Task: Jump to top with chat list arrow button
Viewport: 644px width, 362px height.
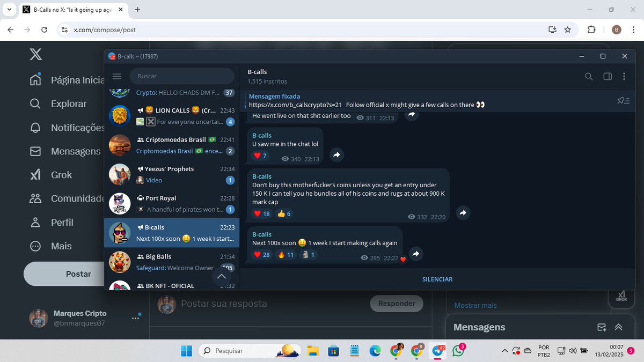Action: pos(222,277)
